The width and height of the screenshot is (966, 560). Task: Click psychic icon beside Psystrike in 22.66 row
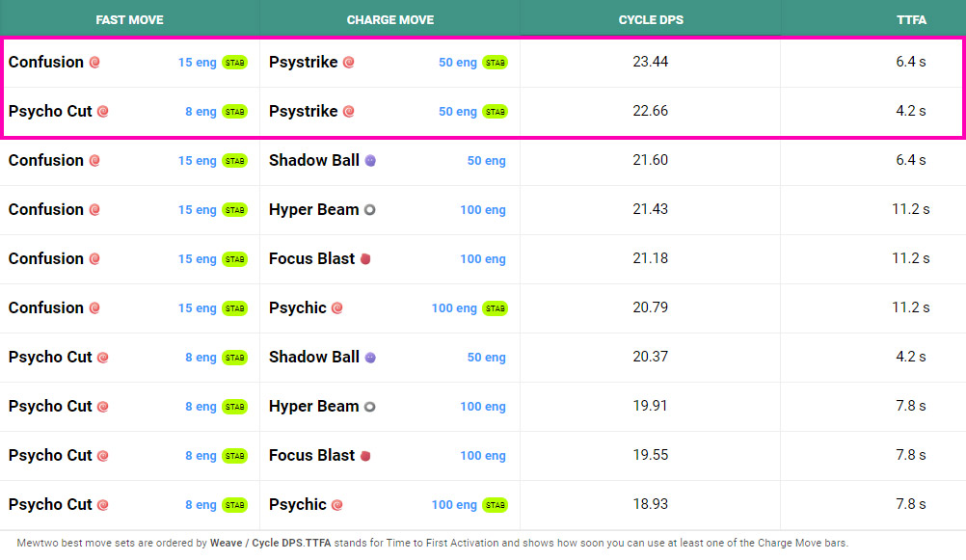pyautogui.click(x=349, y=112)
